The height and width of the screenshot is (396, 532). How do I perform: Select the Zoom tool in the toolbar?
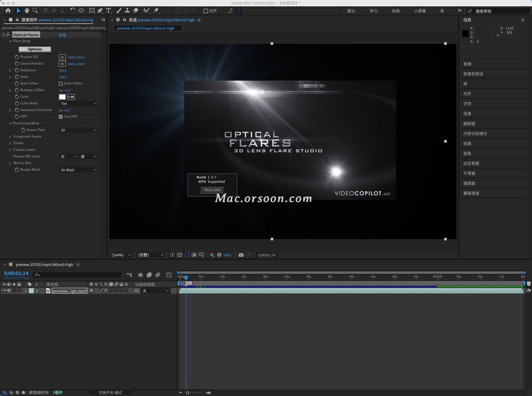(35, 11)
